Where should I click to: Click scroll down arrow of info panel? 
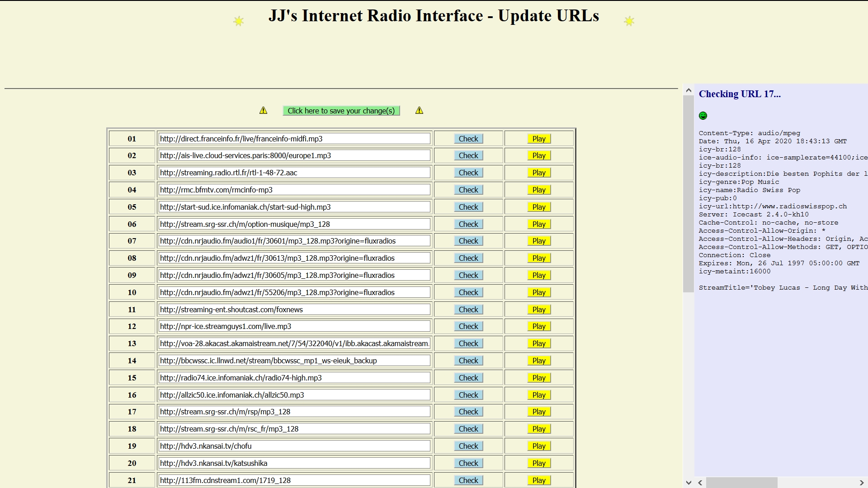point(689,483)
